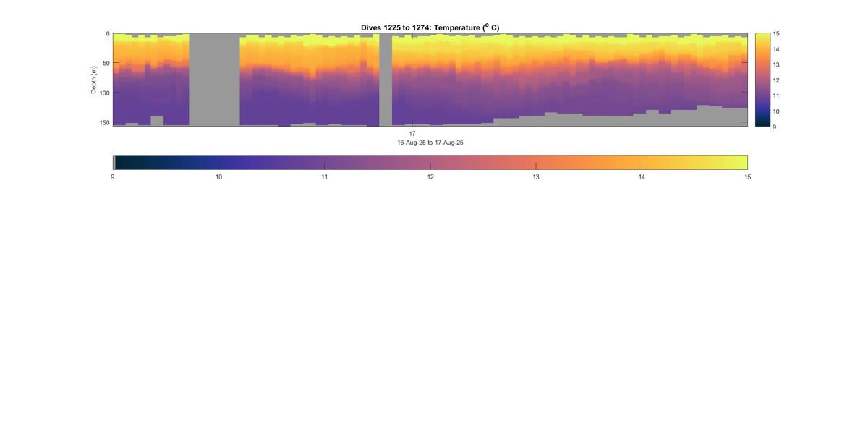Click the horizontal colorbar tick label 13
Viewport: 868px width, 442px height.
tap(536, 177)
